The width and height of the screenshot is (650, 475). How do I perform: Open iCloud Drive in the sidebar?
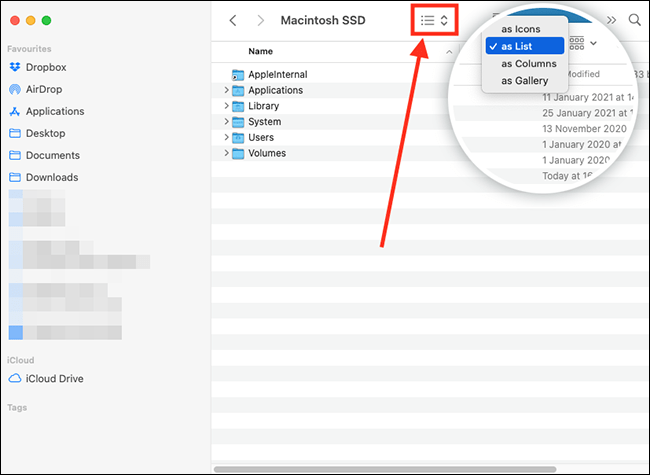coord(46,378)
